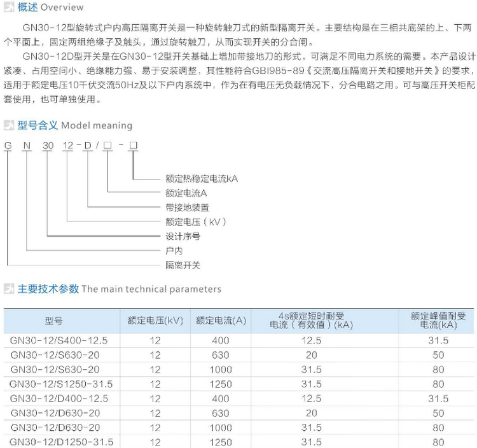Click the 1250 current cell in GN30-12/D1250-31.5 row
Image resolution: width=477 pixels, height=448 pixels.
click(x=221, y=442)
